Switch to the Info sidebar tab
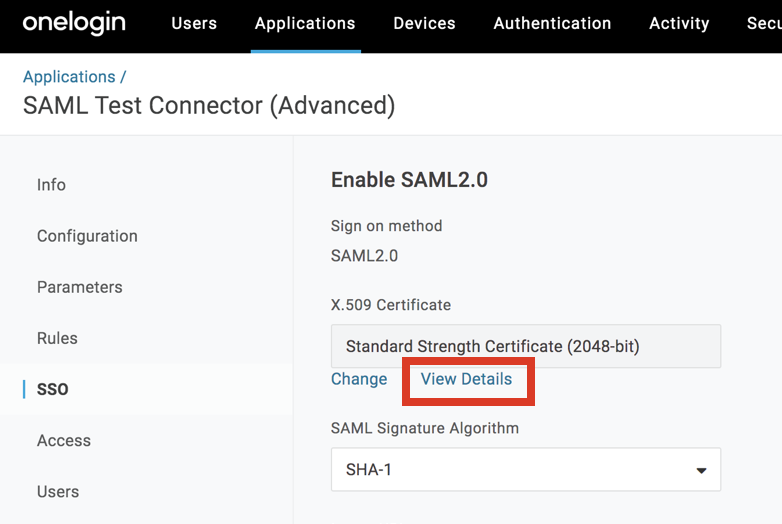 [x=51, y=185]
